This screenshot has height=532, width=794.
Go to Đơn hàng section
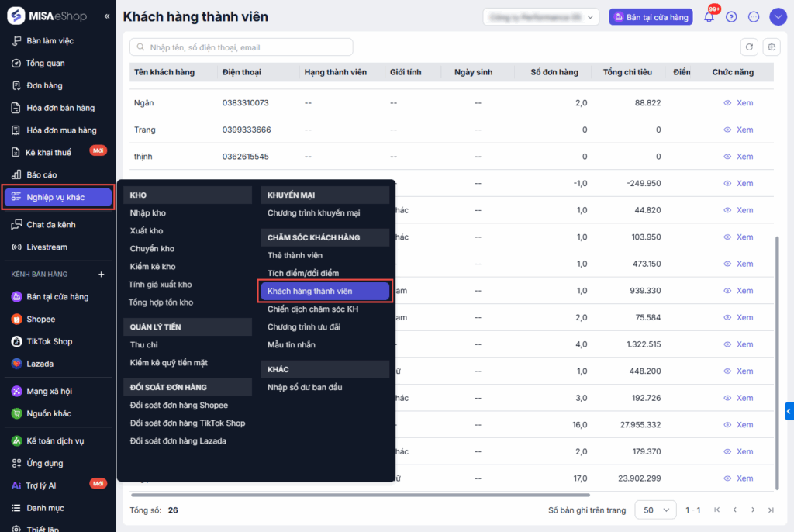tap(44, 85)
